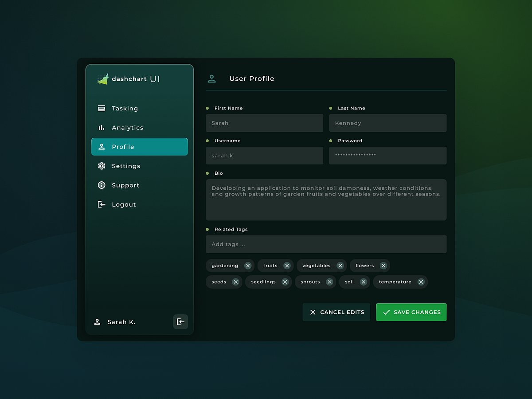Click the Add tags input field
The width and height of the screenshot is (532, 399).
326,244
